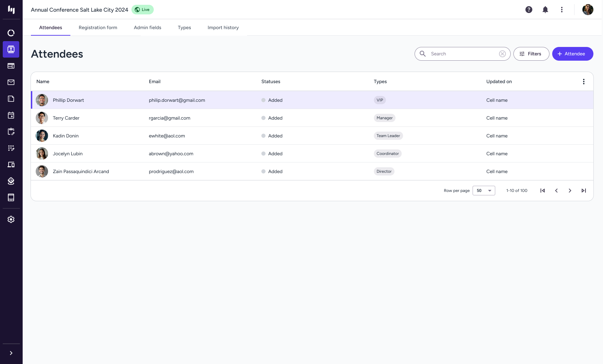Image resolution: width=603 pixels, height=364 pixels.
Task: Sort by the Updated on column header
Action: (499, 82)
